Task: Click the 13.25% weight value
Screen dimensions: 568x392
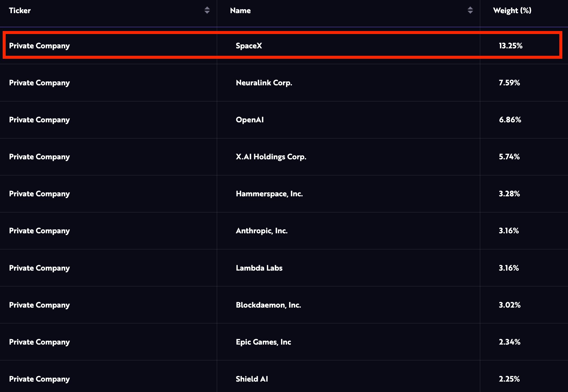Action: point(510,46)
